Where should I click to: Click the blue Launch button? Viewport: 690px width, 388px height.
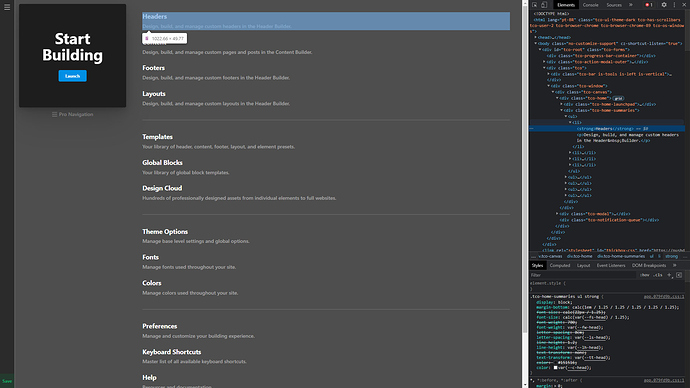[x=73, y=76]
